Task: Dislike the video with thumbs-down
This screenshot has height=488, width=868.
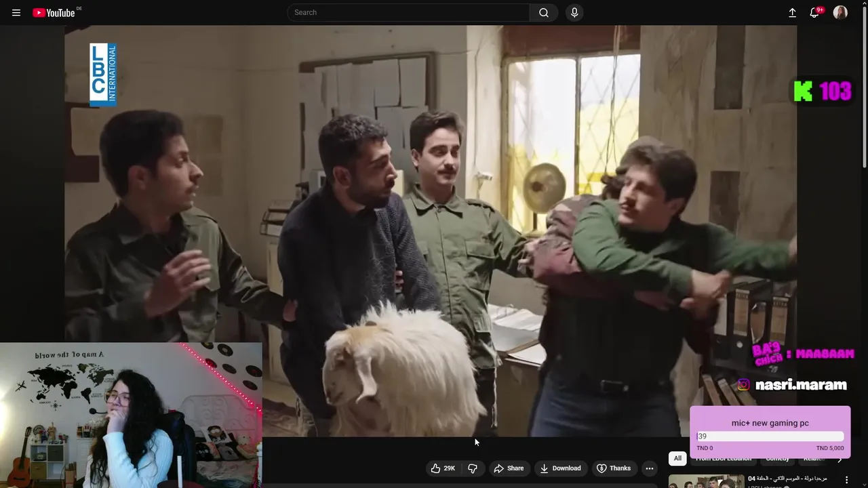Action: click(x=473, y=468)
